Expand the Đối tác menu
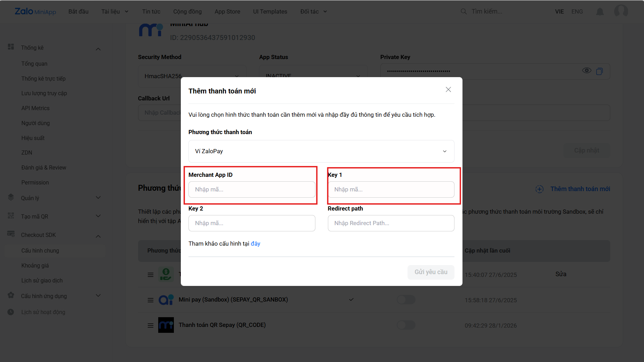 (314, 11)
